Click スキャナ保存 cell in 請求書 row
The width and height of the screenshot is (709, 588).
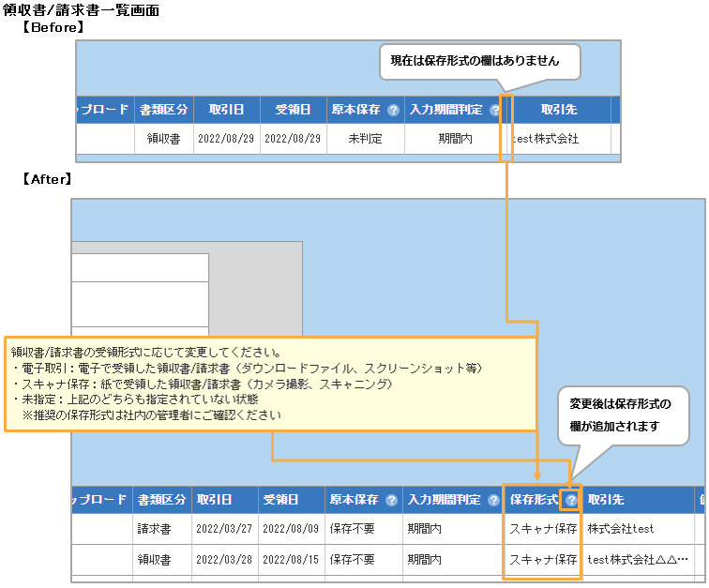[x=542, y=529]
